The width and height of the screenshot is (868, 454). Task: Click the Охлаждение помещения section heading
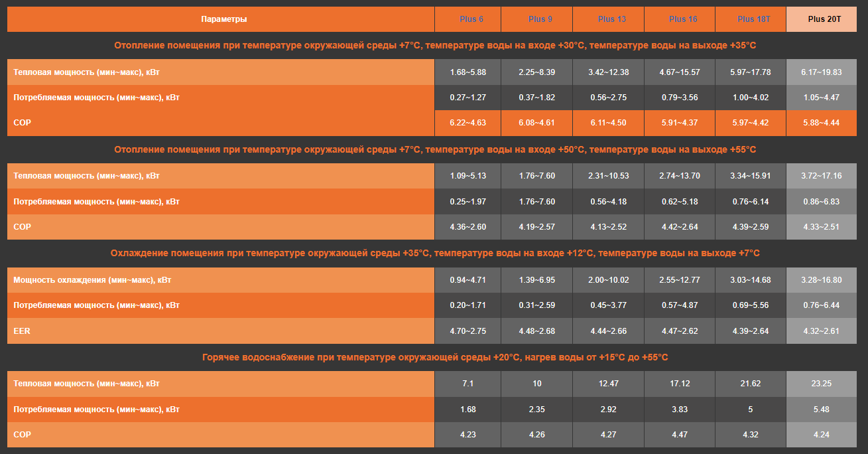[434, 254]
